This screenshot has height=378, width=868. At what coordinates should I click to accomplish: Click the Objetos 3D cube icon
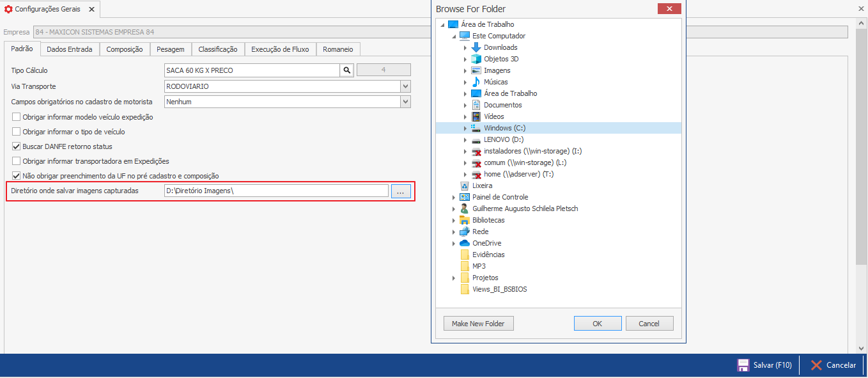476,59
